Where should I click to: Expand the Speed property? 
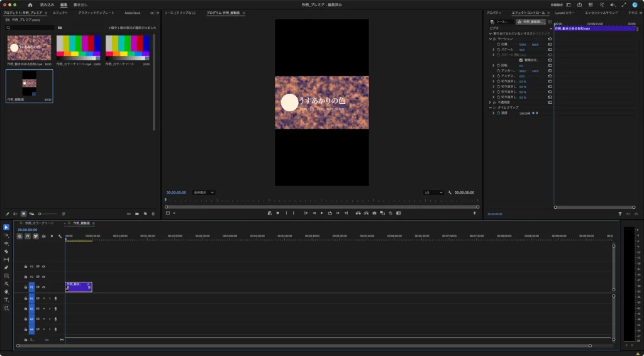tap(493, 113)
